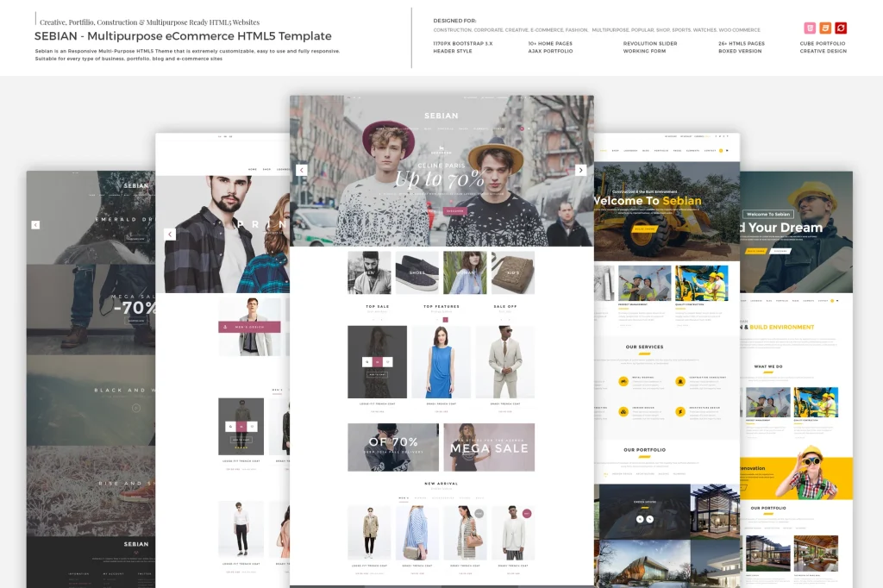883x588 pixels.
Task: Click the pink HTML5 badge icon
Action: pos(809,28)
